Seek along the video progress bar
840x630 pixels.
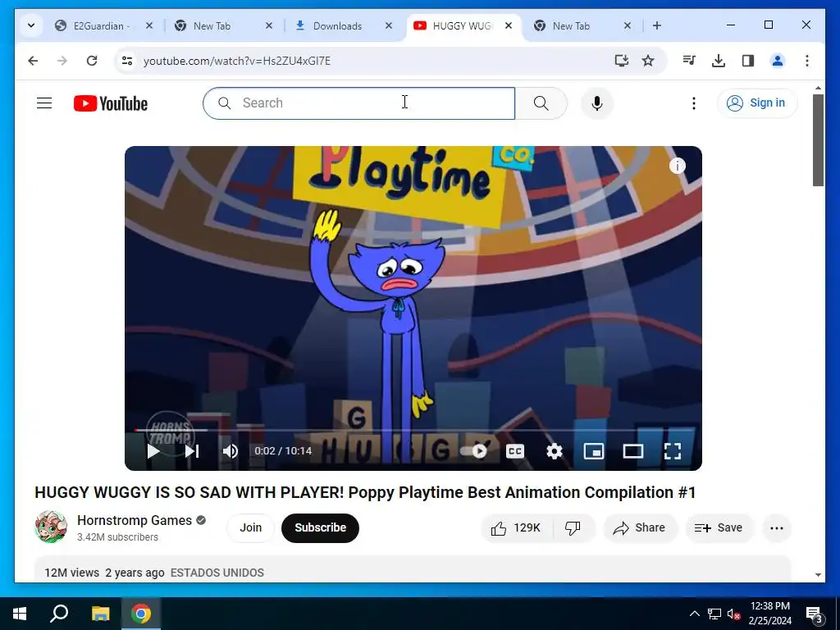click(x=413, y=430)
